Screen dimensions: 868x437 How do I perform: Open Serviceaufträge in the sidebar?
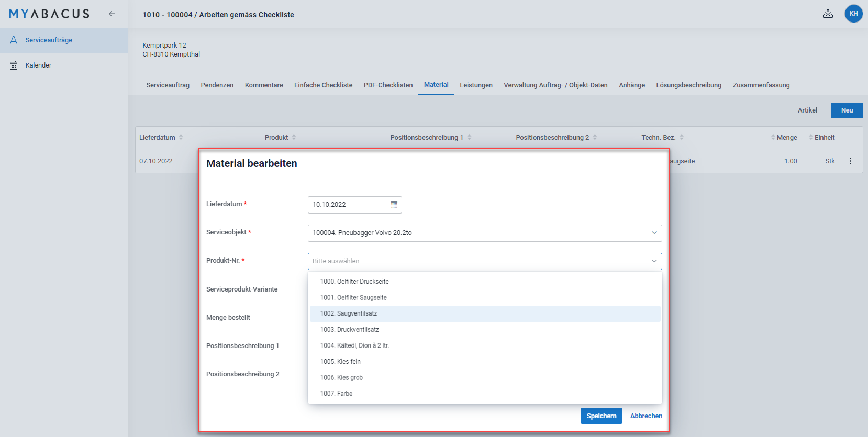pos(64,40)
